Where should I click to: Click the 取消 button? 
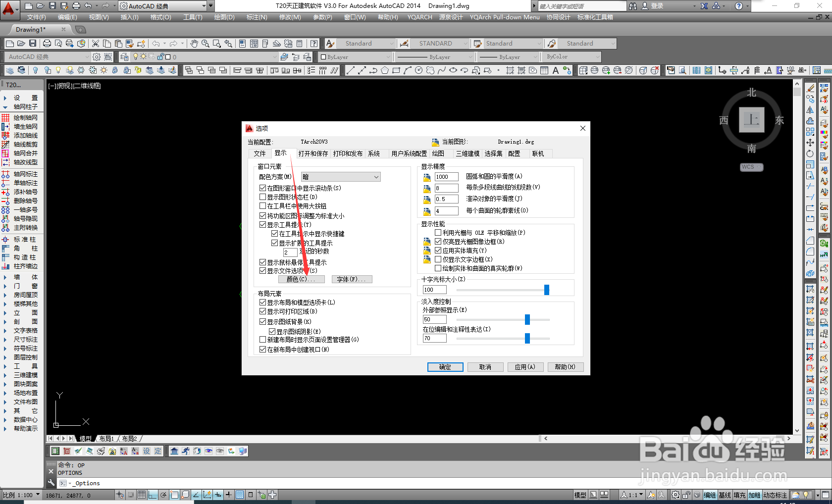485,367
